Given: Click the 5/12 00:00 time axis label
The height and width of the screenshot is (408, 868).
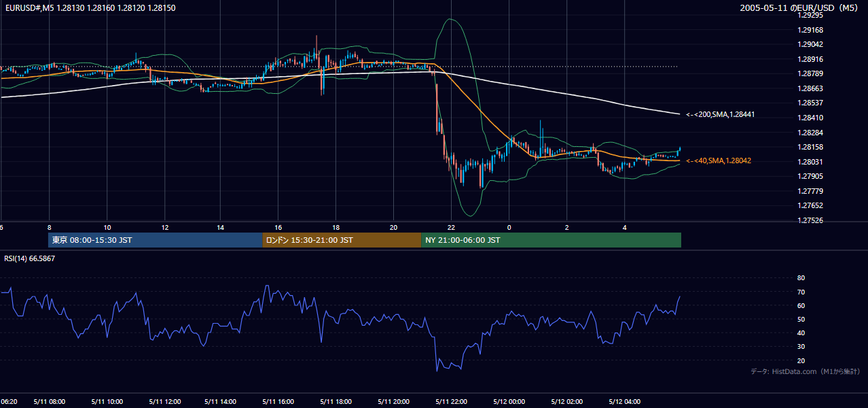Looking at the screenshot, I should pos(509,402).
